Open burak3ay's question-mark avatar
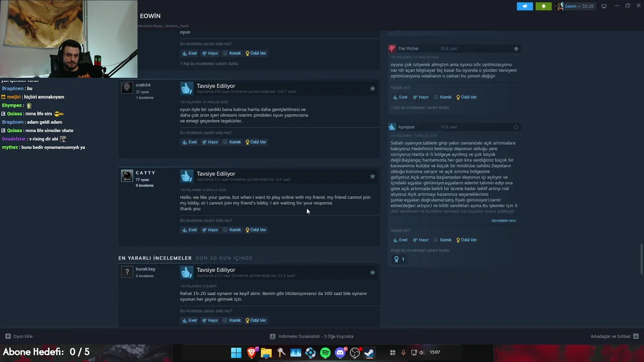 coord(127,272)
